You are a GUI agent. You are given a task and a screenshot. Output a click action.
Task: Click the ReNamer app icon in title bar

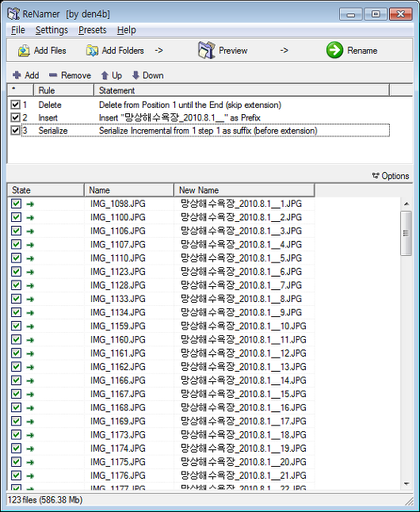13,13
